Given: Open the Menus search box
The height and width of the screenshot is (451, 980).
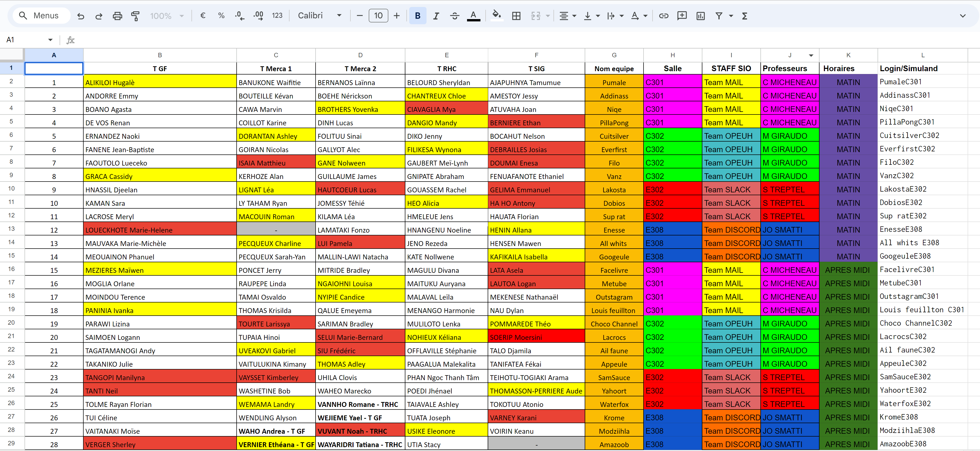Looking at the screenshot, I should pyautogui.click(x=41, y=15).
